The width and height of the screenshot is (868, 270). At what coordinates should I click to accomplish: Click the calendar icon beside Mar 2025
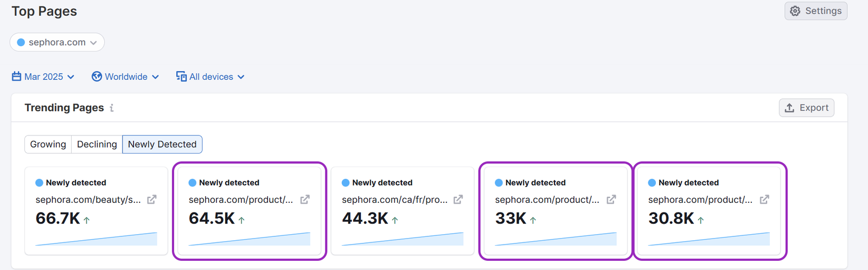coord(17,76)
